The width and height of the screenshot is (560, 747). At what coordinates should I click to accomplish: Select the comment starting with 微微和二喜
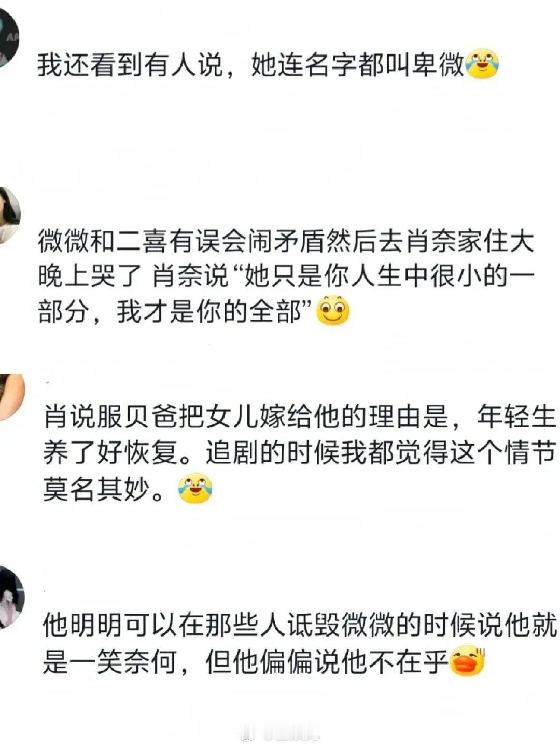pos(286,276)
